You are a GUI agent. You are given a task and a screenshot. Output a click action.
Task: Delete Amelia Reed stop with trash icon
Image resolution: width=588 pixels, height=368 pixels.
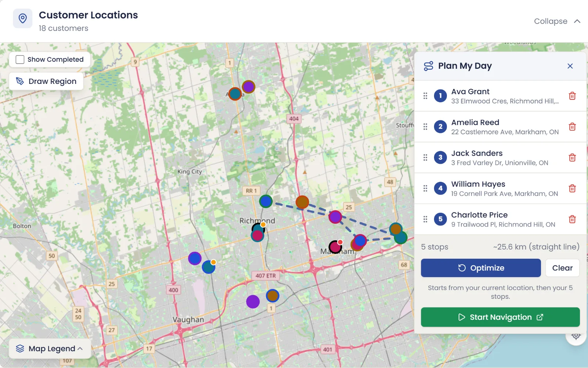pos(572,127)
